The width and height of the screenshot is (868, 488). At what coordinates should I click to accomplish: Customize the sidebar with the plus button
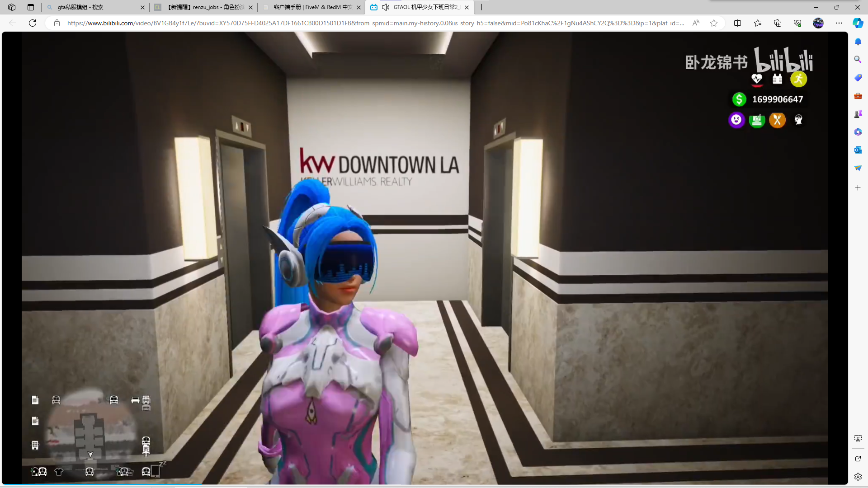click(858, 188)
